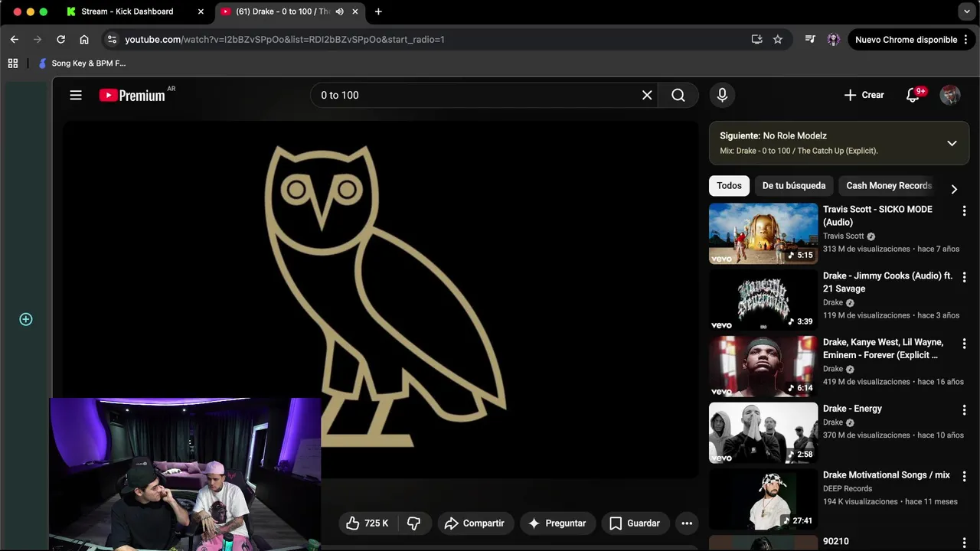Screen dimensions: 980x551
Task: Go to DEEP Records channel name
Action: tap(848, 488)
